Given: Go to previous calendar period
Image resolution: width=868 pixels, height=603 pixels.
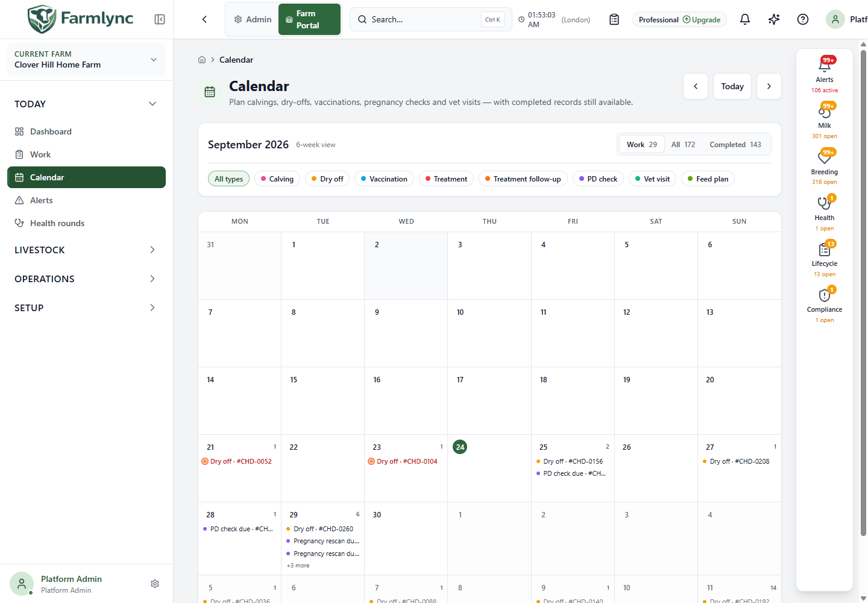Looking at the screenshot, I should pos(696,86).
